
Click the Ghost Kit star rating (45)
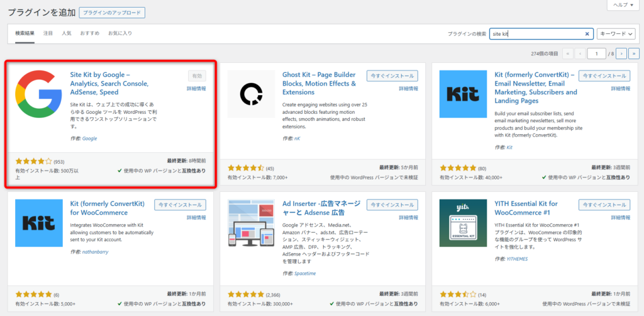coord(246,168)
